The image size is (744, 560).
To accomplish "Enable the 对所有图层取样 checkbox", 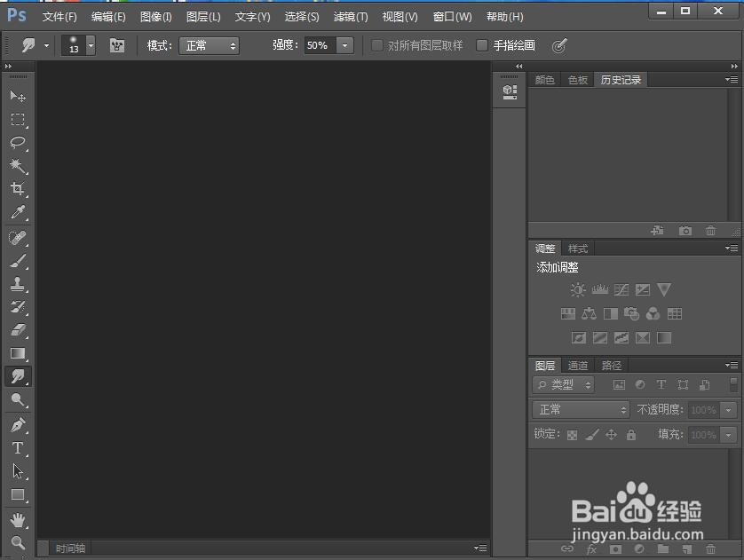I will click(376, 45).
